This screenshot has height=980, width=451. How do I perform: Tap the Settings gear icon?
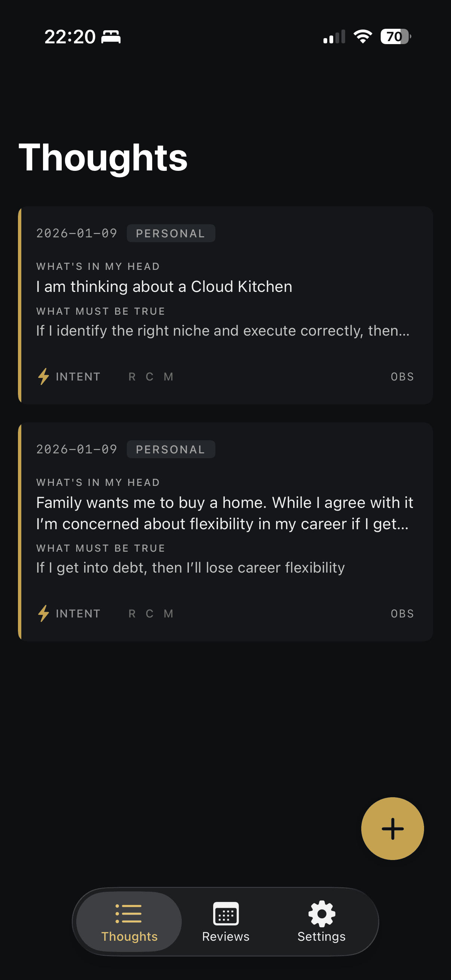[321, 913]
